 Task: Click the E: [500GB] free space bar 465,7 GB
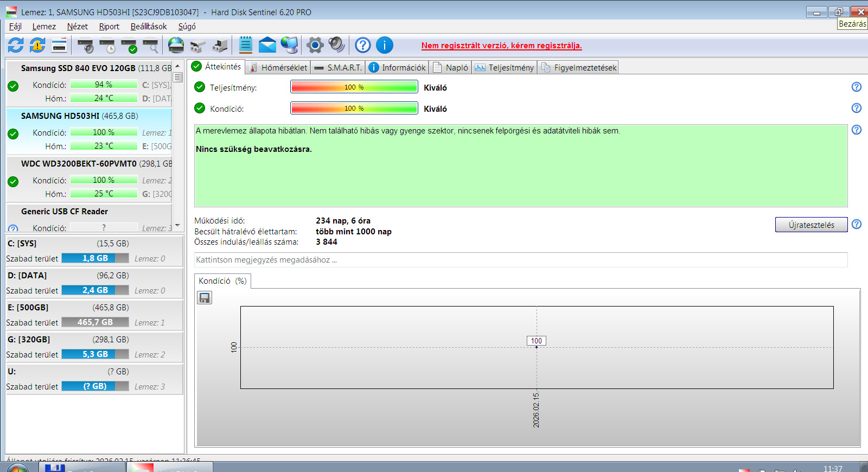tap(95, 322)
